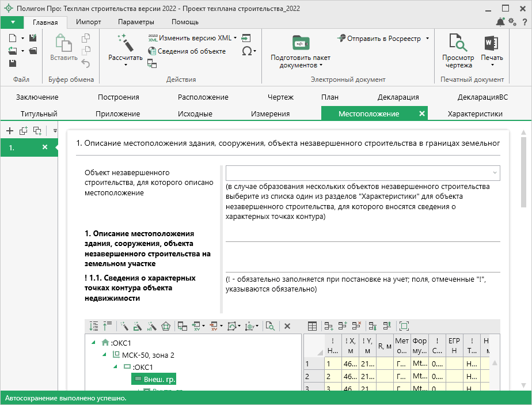The image size is (532, 405).
Task: Click the table view icon above the grid
Action: pyautogui.click(x=312, y=326)
